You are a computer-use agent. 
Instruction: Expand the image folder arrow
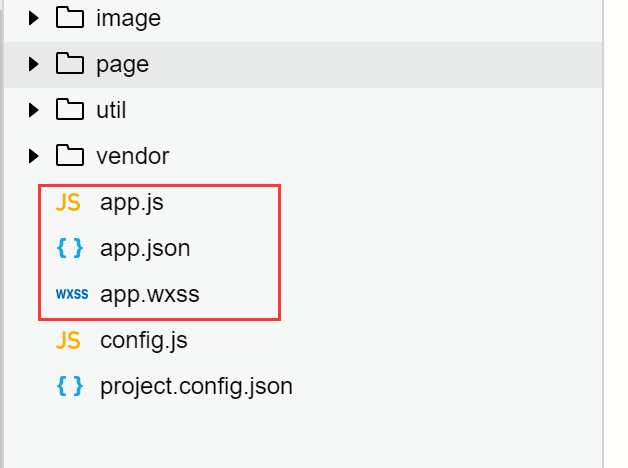pyautogui.click(x=34, y=18)
